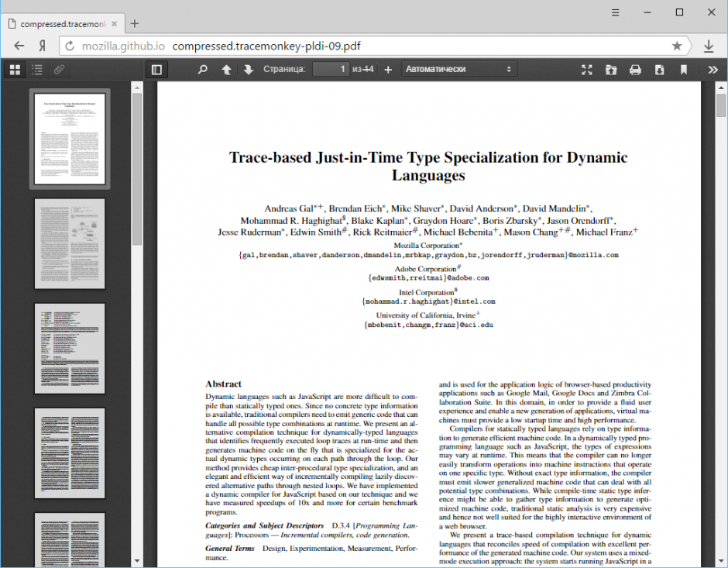Screen dimensions: 728x568
Task: Click the thumbnail sidebar scrollbar
Action: tap(136, 169)
